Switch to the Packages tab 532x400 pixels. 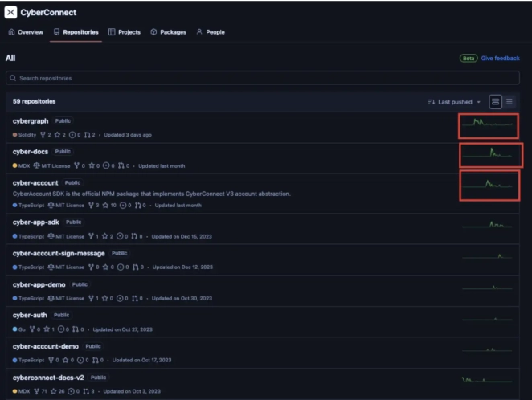click(168, 32)
